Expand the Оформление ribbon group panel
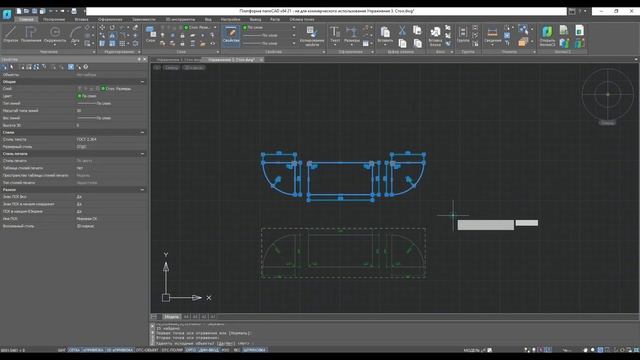 click(372, 52)
